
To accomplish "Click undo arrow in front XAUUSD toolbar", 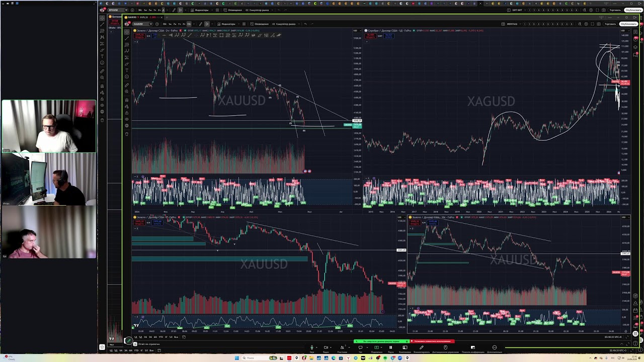I will pos(306,24).
